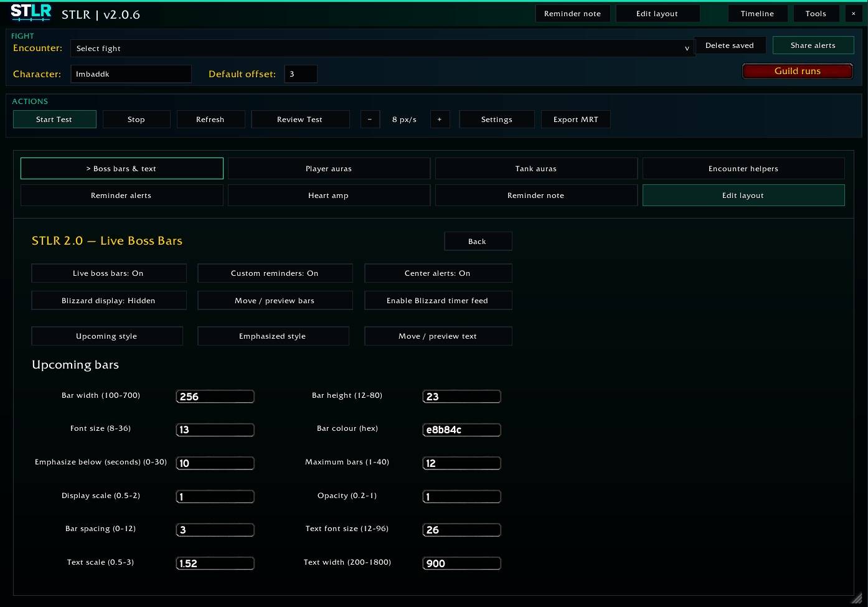The image size is (868, 607).
Task: Toggle Custom reminders On
Action: 275,273
